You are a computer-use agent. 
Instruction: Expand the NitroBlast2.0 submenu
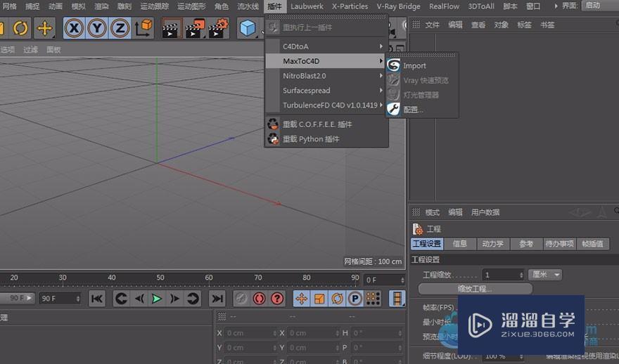[325, 76]
